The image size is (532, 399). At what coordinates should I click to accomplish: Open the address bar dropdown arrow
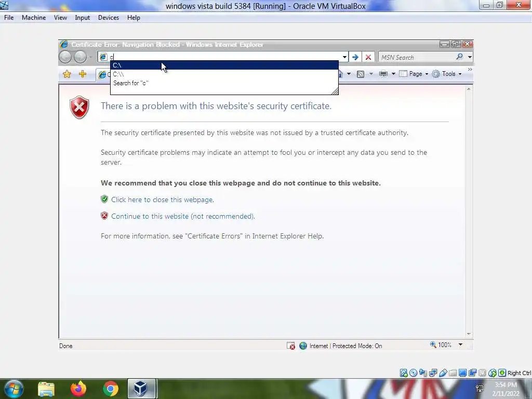344,57
